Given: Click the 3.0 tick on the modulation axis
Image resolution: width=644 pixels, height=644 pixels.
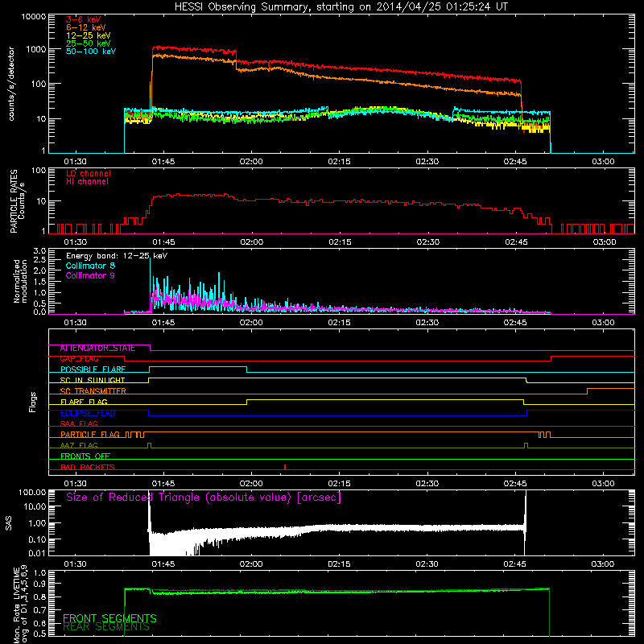Looking at the screenshot, I should click(39, 251).
